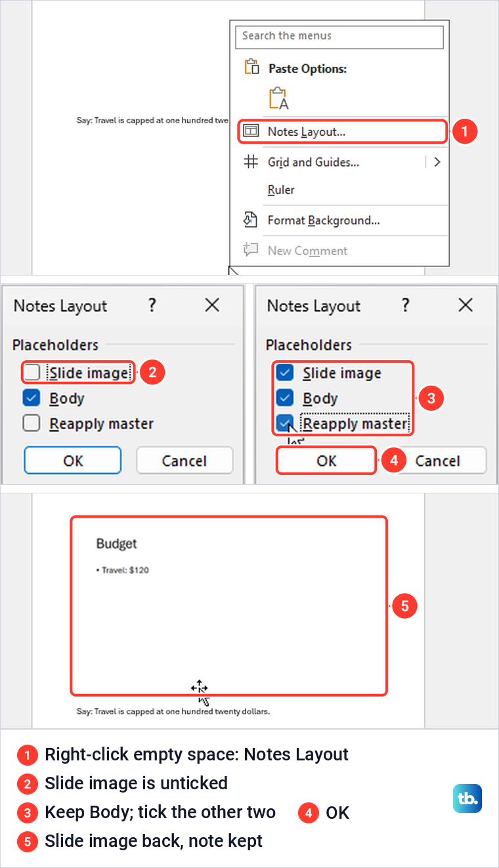Untick Body in left Notes Layout dialog
The image size is (499, 868).
[x=32, y=398]
